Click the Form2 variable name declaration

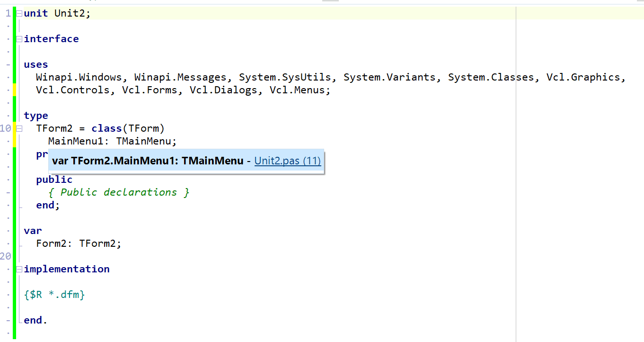coord(52,243)
